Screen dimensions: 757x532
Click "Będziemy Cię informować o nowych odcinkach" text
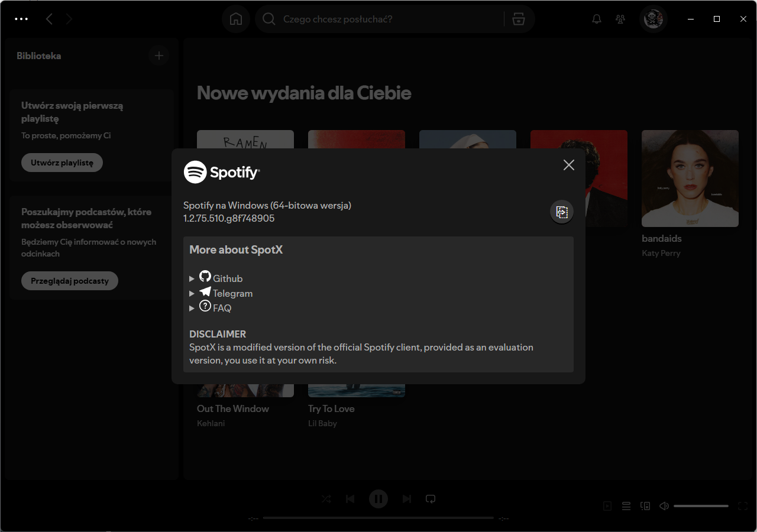coord(89,248)
